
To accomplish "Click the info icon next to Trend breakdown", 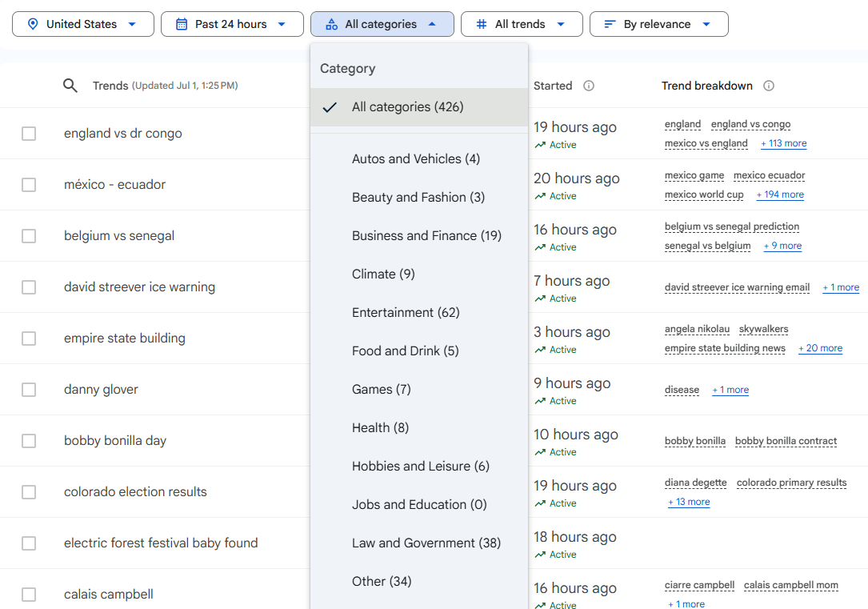I will click(x=768, y=86).
